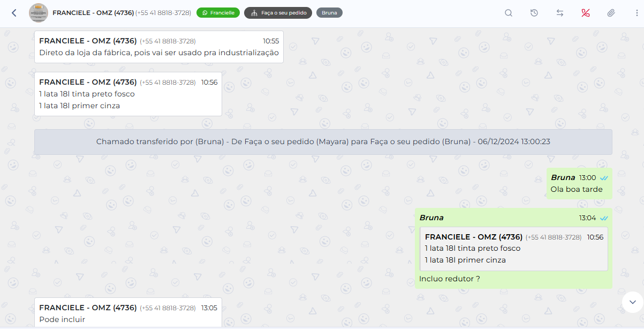Click the 10:55 'Direto da loja' message

point(158,53)
